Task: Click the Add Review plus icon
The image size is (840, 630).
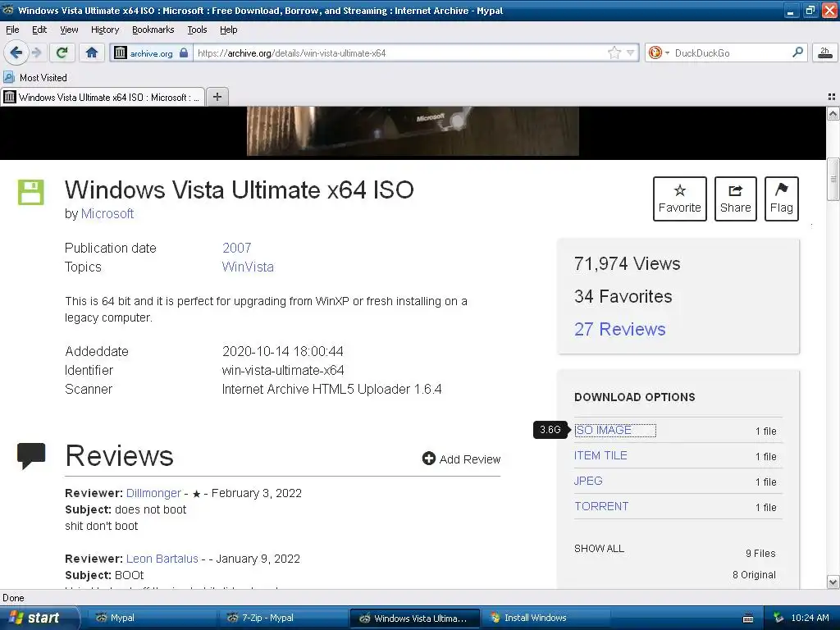Action: point(428,459)
